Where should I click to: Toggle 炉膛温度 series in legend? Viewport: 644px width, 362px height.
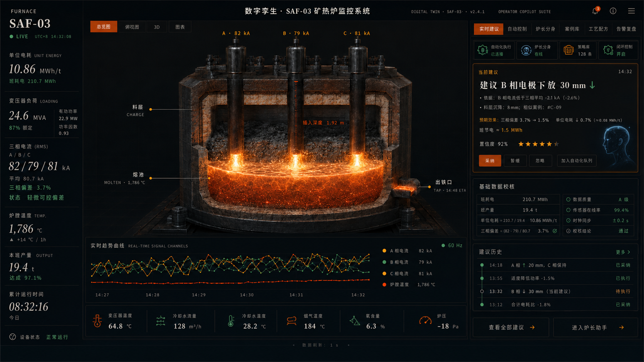pos(409,285)
